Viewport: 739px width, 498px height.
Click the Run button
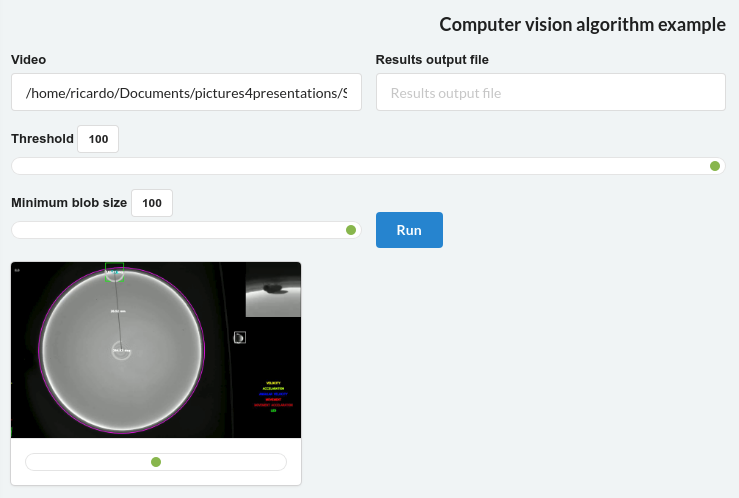pyautogui.click(x=409, y=230)
